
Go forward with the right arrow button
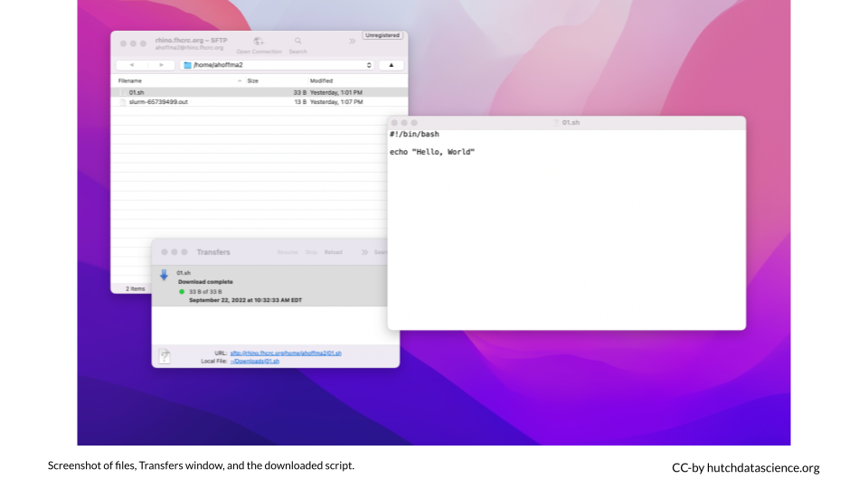[x=161, y=65]
